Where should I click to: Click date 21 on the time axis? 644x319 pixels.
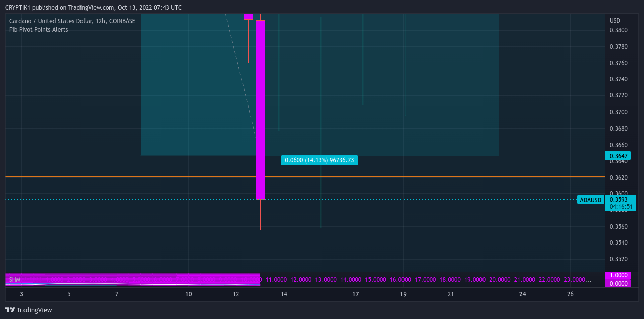(451, 294)
